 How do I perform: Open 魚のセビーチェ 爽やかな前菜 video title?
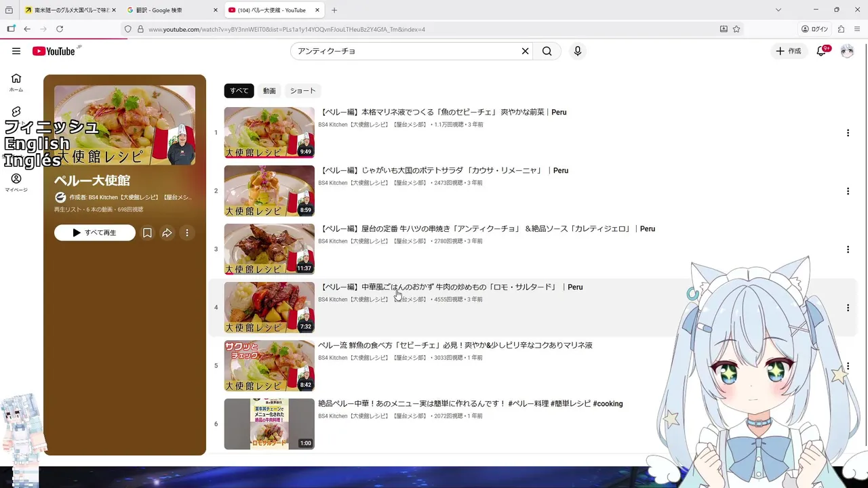coord(442,113)
